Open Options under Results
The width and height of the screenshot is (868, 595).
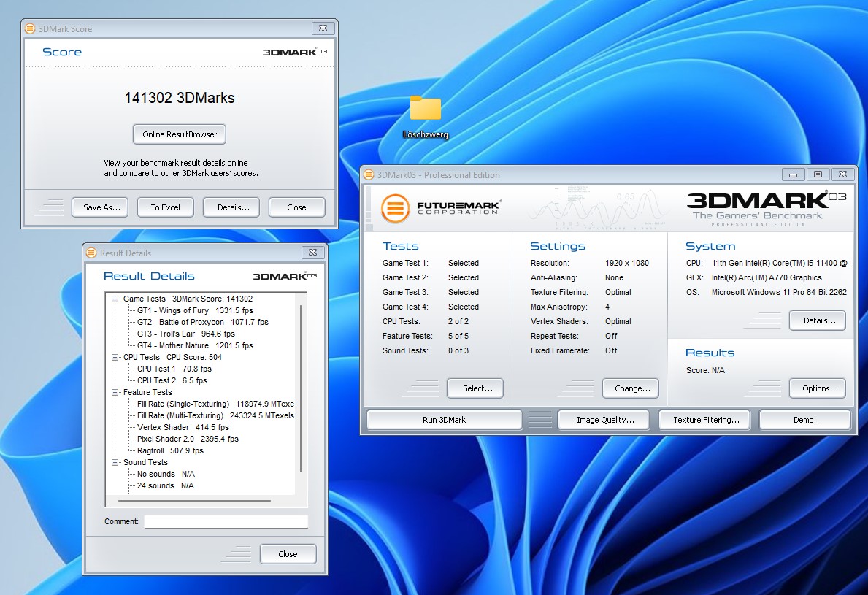(818, 388)
